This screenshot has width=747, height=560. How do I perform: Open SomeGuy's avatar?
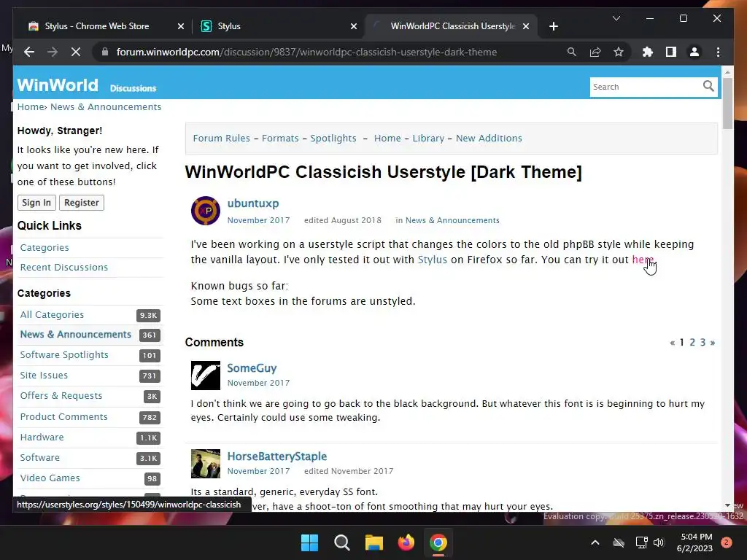coord(205,376)
